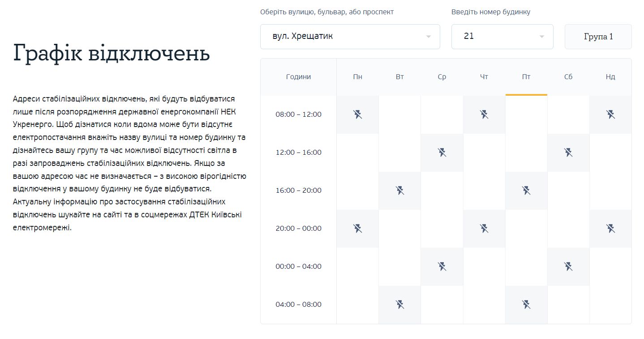This screenshot has height=339, width=644.
Task: Select the Пн day column header
Action: click(357, 77)
